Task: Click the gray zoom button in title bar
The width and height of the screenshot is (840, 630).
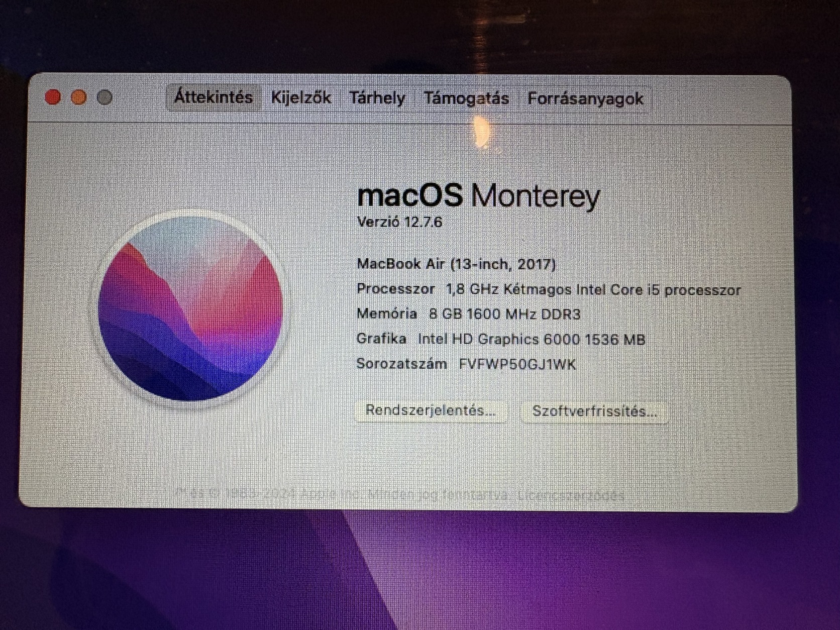Action: point(104,97)
